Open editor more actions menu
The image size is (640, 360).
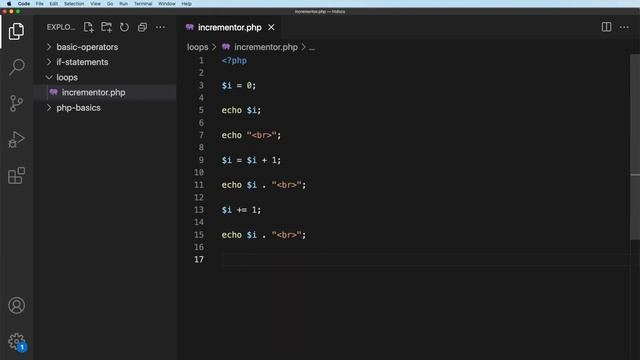pos(624,27)
